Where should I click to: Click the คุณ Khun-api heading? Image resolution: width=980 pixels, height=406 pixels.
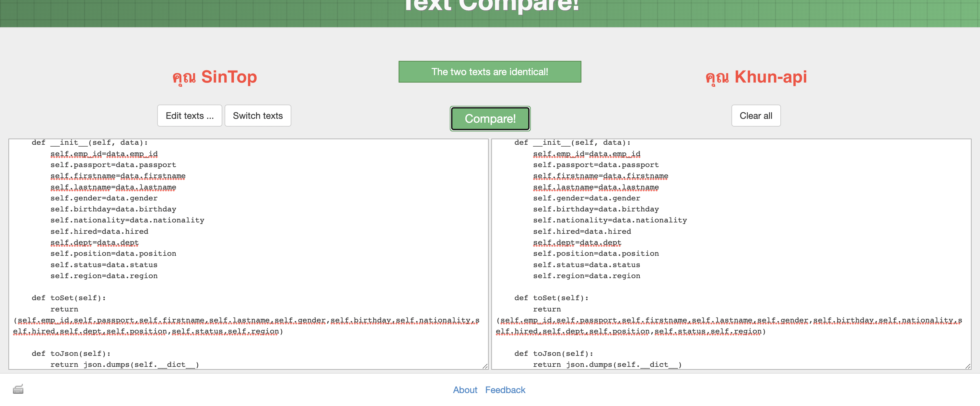coord(756,77)
